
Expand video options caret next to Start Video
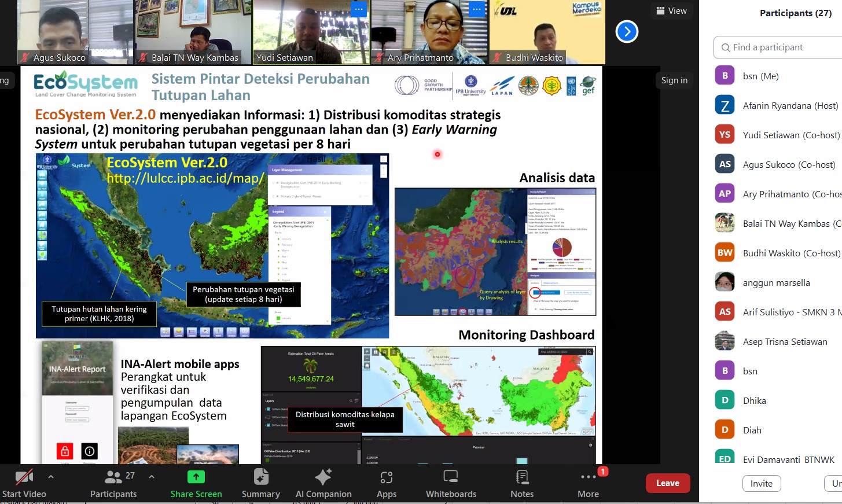point(51,477)
